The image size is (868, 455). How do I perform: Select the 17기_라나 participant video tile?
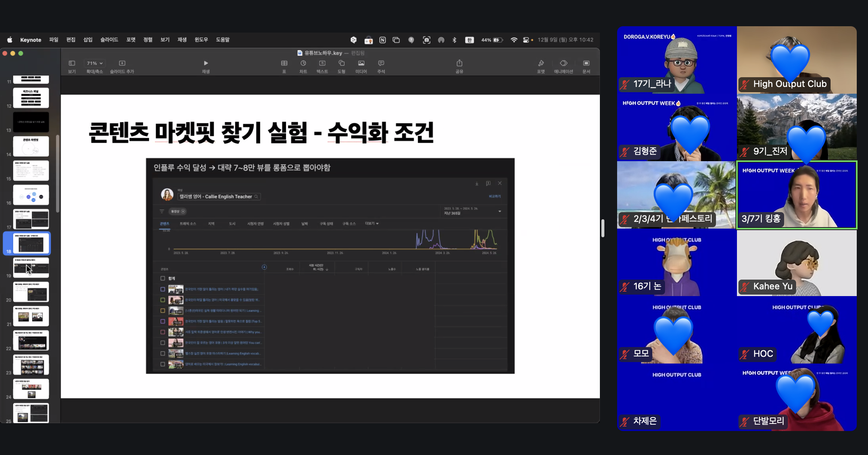point(677,60)
